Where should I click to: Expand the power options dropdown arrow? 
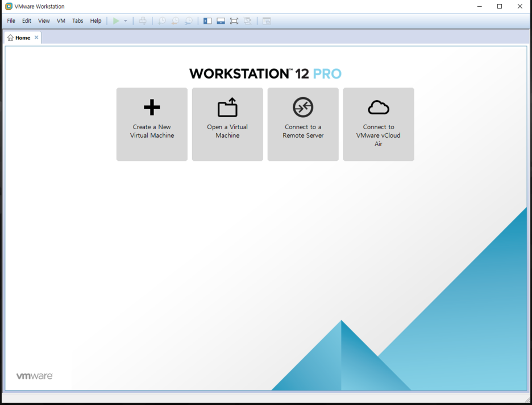point(126,21)
